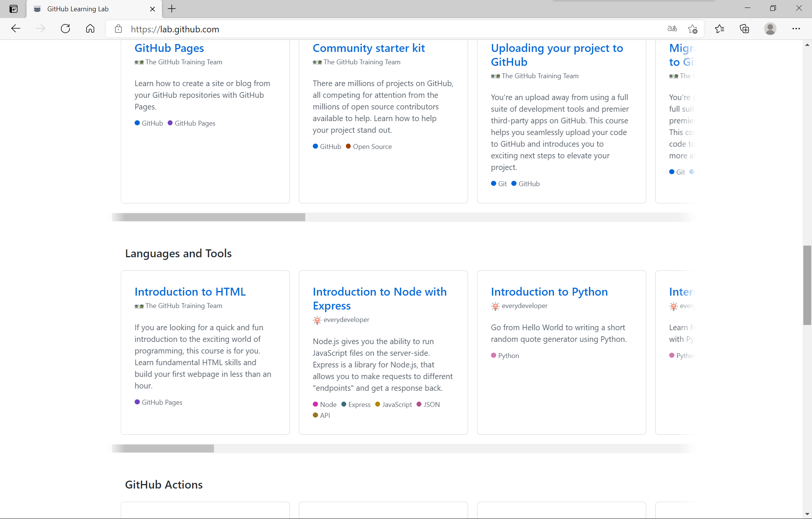Open the tab actions menu icon
Image resolution: width=812 pixels, height=519 pixels.
pos(14,9)
